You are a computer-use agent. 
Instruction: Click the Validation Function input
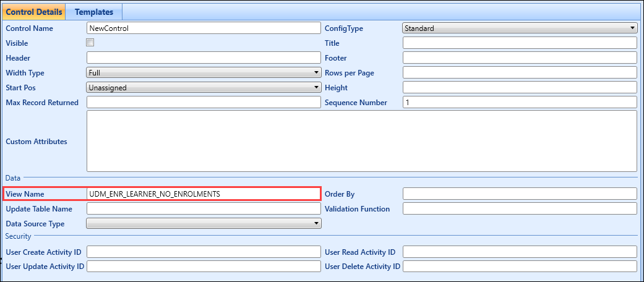pyautogui.click(x=519, y=208)
